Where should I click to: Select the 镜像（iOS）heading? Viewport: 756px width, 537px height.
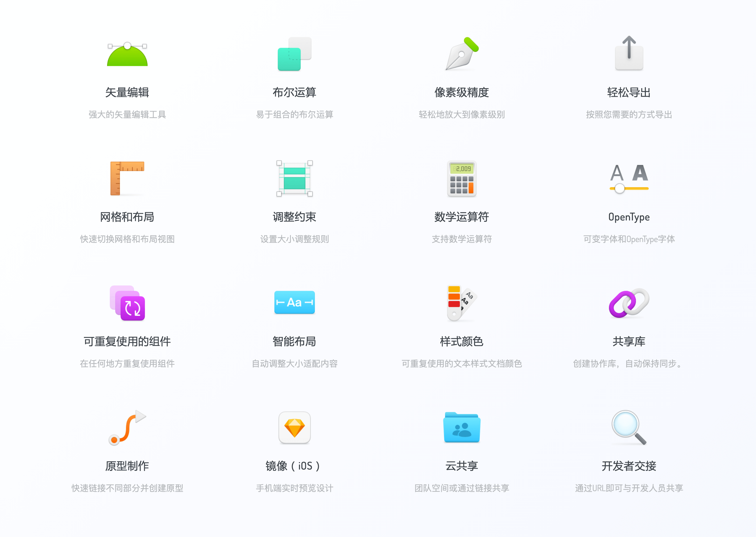point(293,466)
